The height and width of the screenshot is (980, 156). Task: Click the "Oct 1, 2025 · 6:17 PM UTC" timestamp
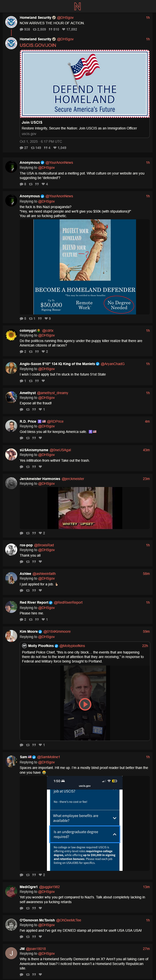pos(41,141)
